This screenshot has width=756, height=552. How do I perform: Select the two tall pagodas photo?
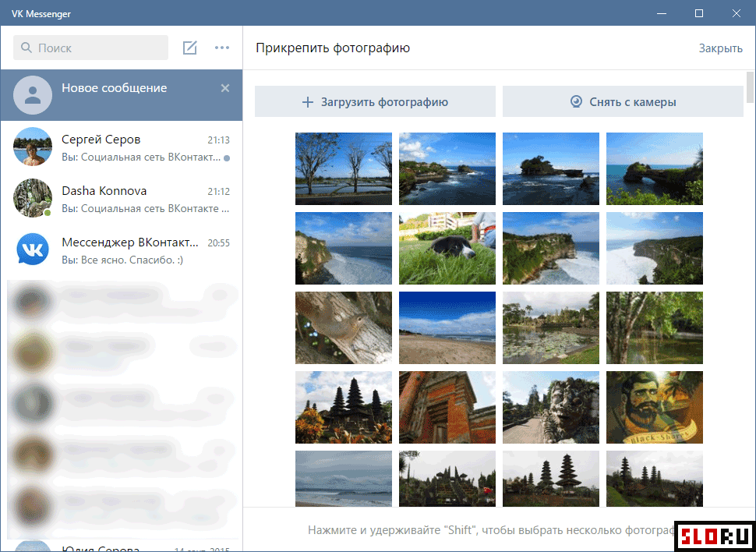[551, 479]
